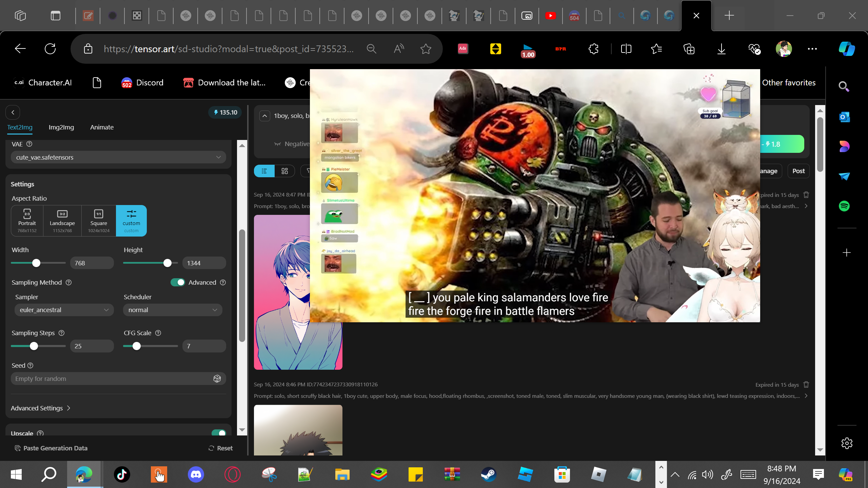Click the browser back arrow
Viewport: 868px width, 488px height.
[20, 49]
